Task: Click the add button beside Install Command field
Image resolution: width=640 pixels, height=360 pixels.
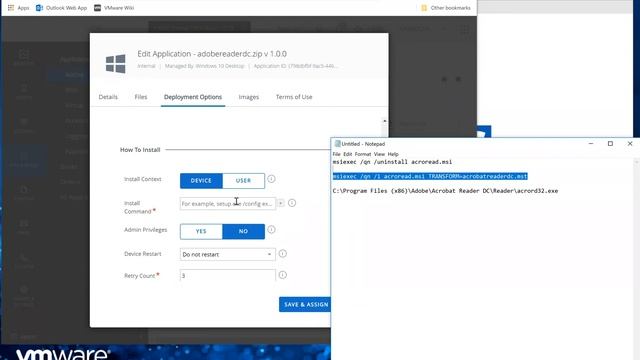Action: (281, 203)
